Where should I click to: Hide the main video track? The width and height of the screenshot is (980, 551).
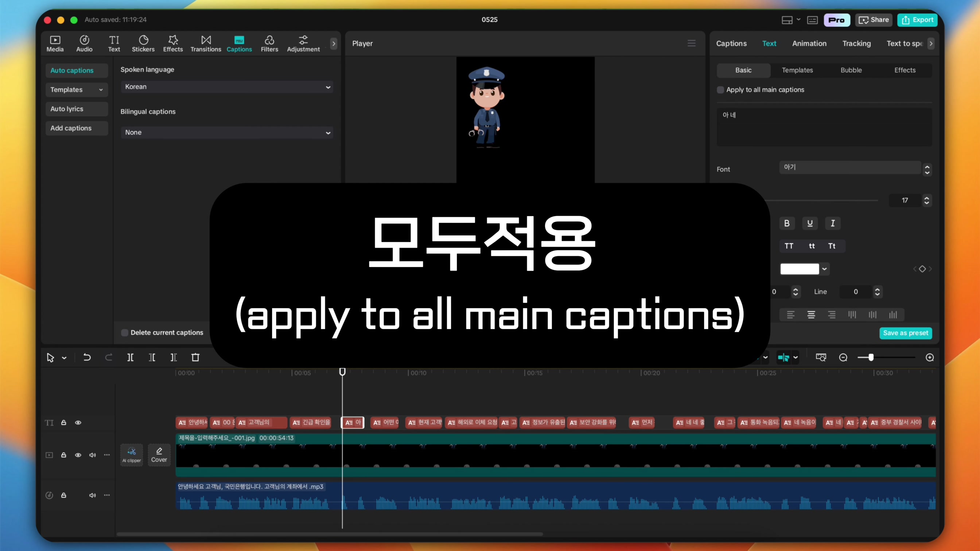pyautogui.click(x=78, y=455)
